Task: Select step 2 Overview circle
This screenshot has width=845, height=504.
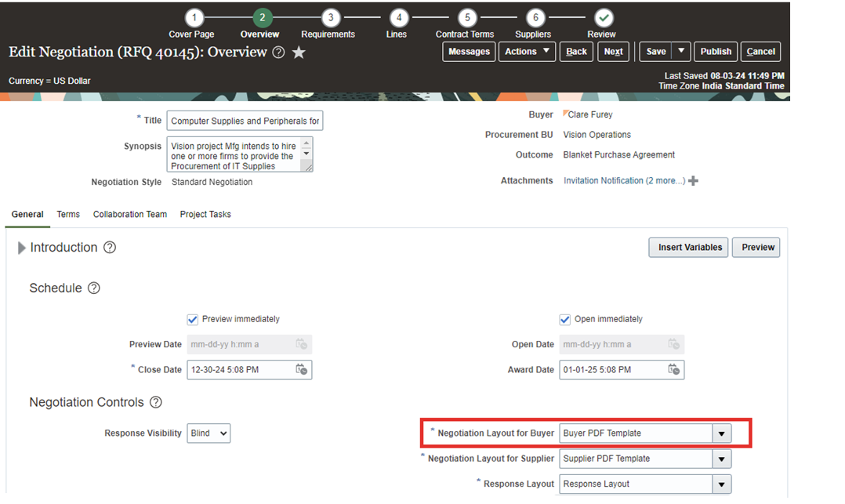Action: coord(262,18)
